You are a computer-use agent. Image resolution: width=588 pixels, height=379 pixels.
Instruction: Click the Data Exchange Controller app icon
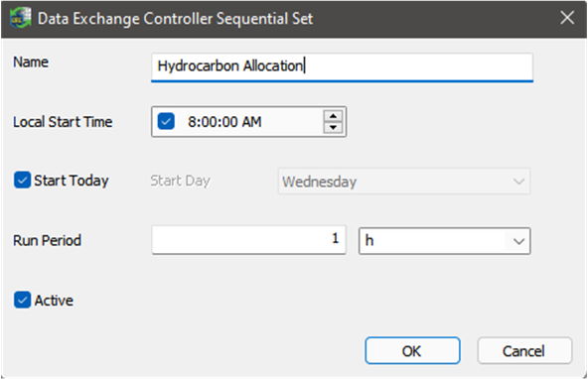(20, 18)
